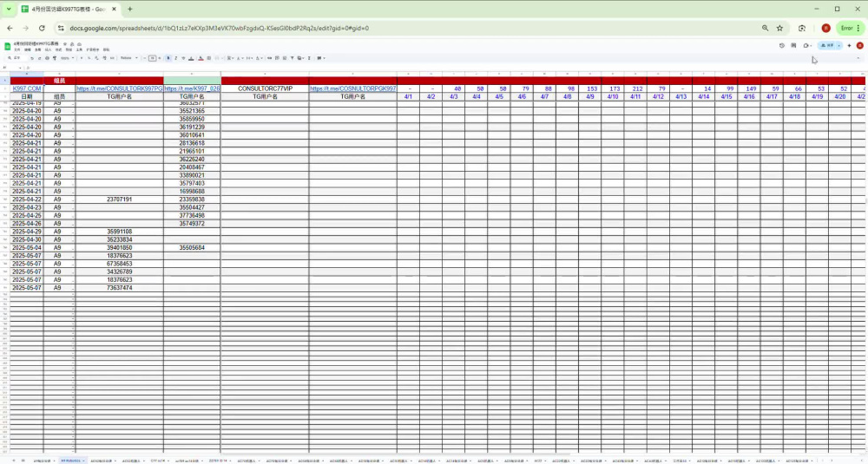This screenshot has width=868, height=464.
Task: Decrease font size with minus button
Action: coord(144,58)
